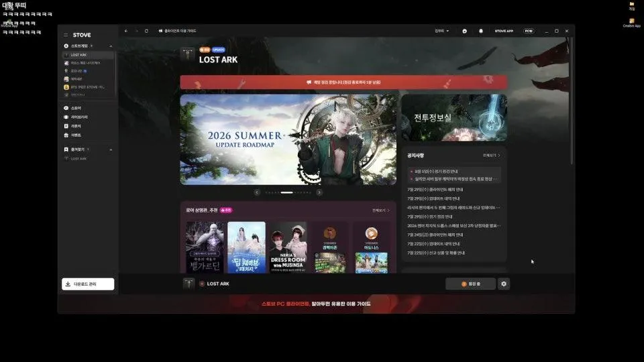Open the 벨가르딘 video thumbnail
This screenshot has height=362, width=644.
[205, 247]
